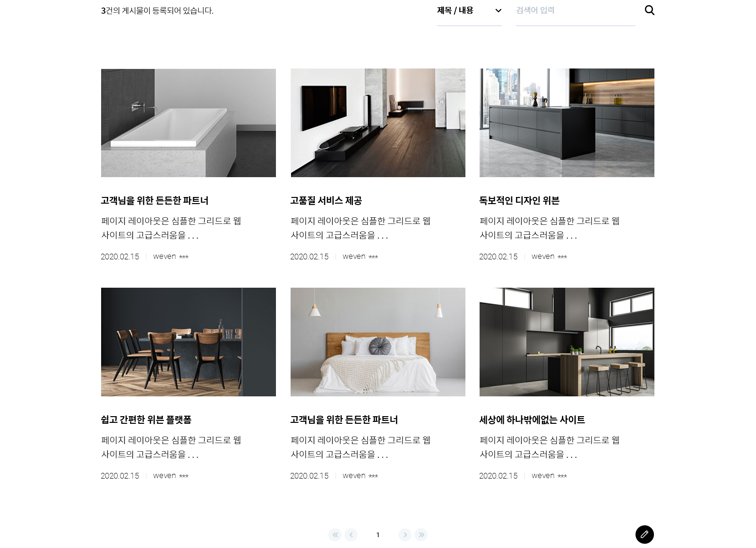Open the bathtub thumbnail post

189,123
